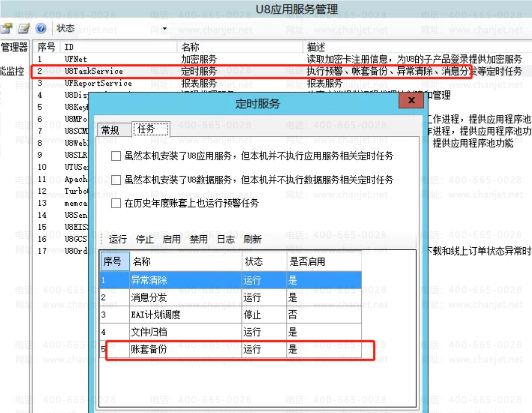Click the 停止 status of EAI计划调度
532x413 pixels.
pos(252,315)
